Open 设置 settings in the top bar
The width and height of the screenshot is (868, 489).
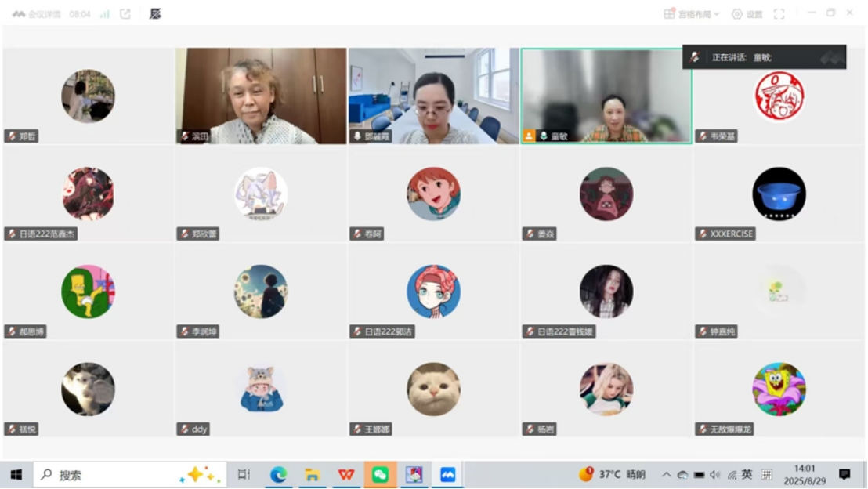[747, 14]
